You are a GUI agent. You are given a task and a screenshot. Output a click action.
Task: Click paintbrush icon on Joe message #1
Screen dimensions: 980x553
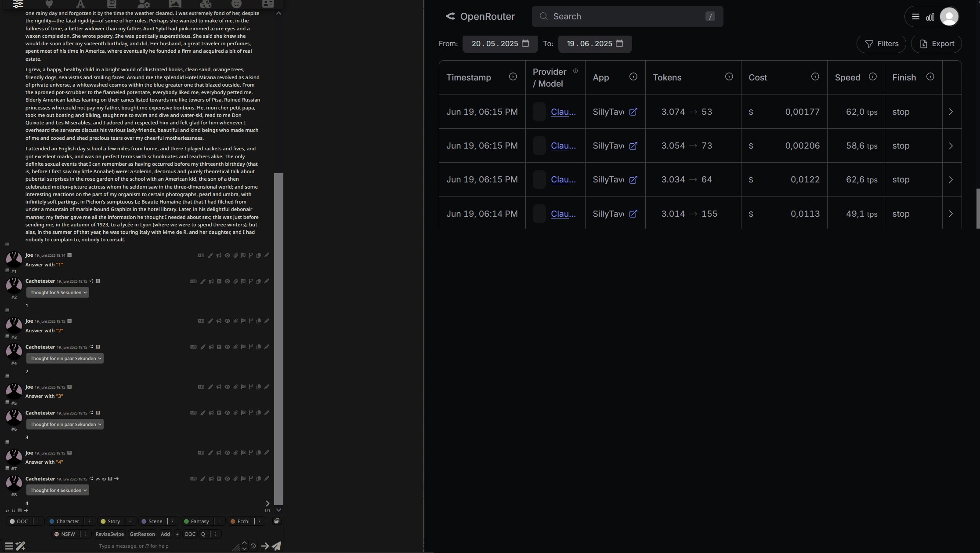(x=210, y=255)
